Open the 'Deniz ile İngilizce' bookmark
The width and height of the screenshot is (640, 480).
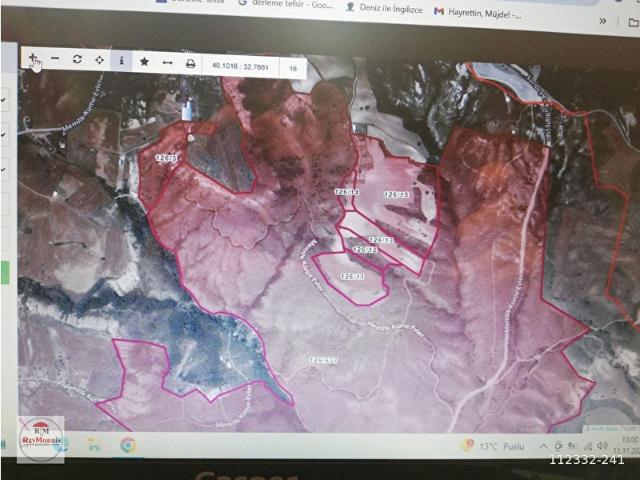click(384, 9)
